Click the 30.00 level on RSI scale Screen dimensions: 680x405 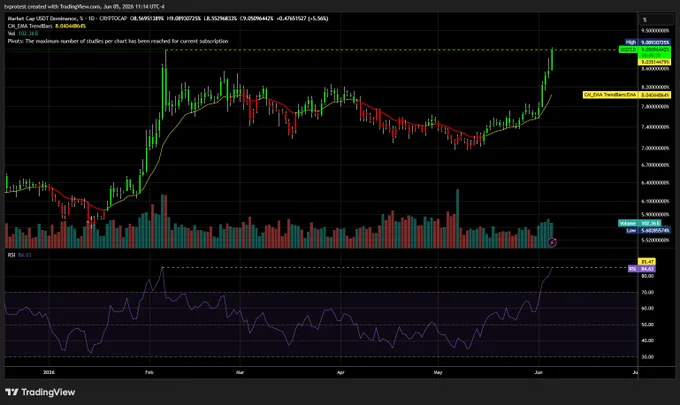pos(647,357)
